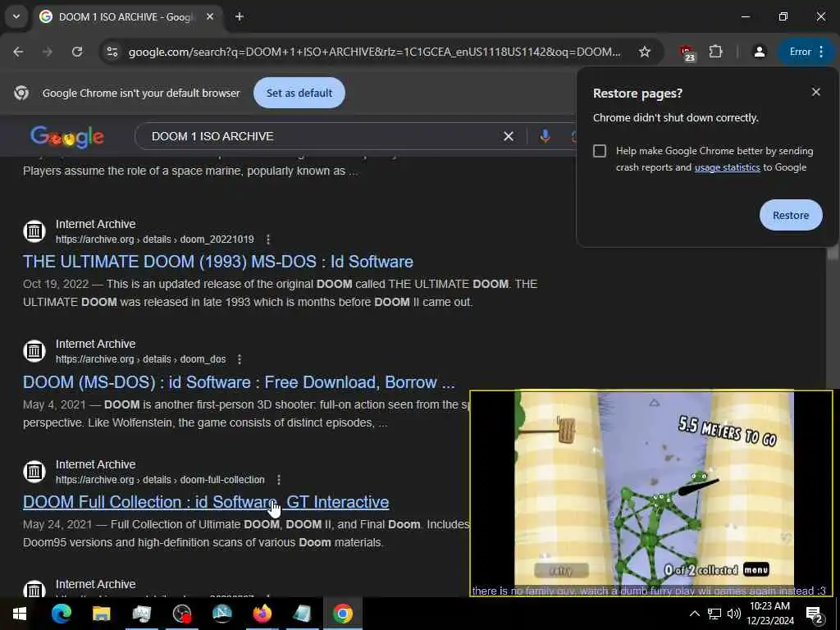Click the Restore button

point(791,215)
